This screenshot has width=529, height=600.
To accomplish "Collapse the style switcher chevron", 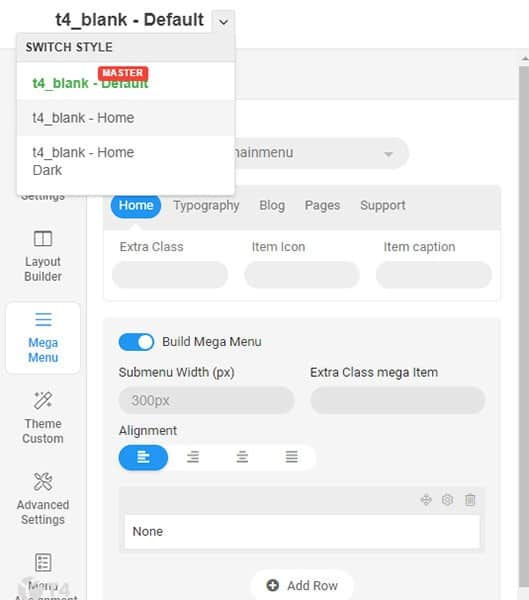I will (x=224, y=22).
